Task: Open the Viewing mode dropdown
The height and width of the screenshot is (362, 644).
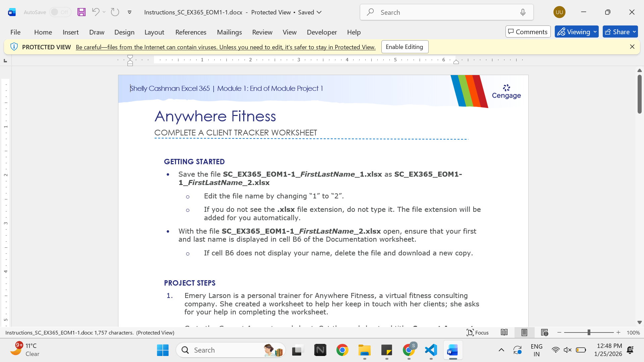Action: [577, 32]
